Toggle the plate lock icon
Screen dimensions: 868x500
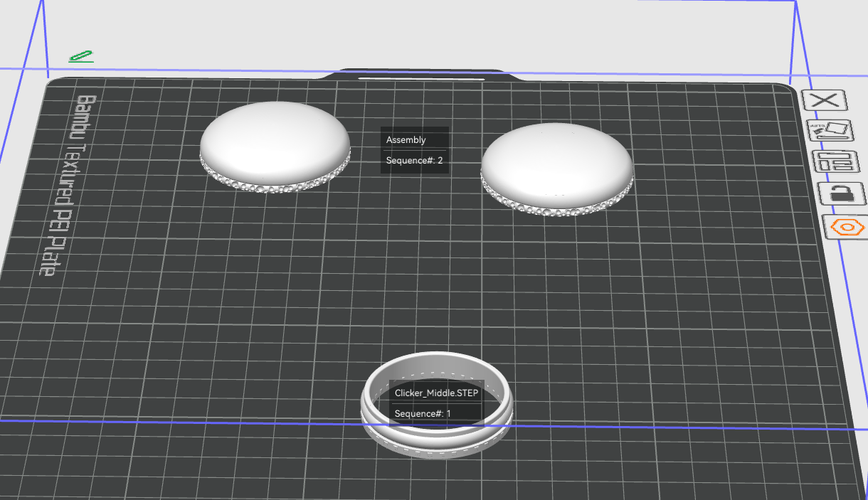[841, 193]
